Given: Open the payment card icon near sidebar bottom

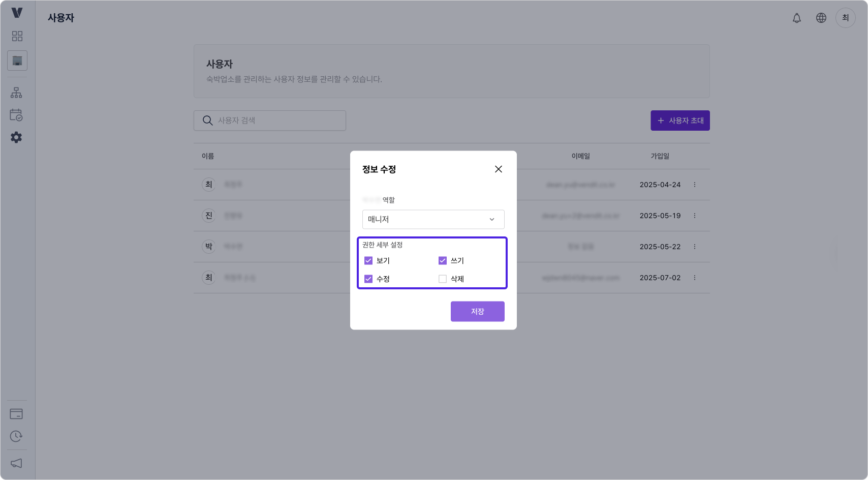Looking at the screenshot, I should click(x=17, y=414).
